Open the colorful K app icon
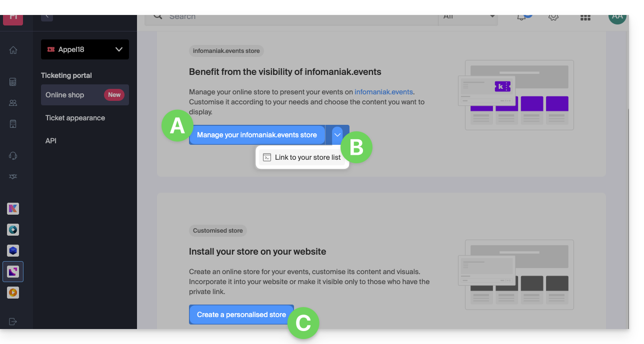The width and height of the screenshot is (644, 344). click(x=13, y=209)
